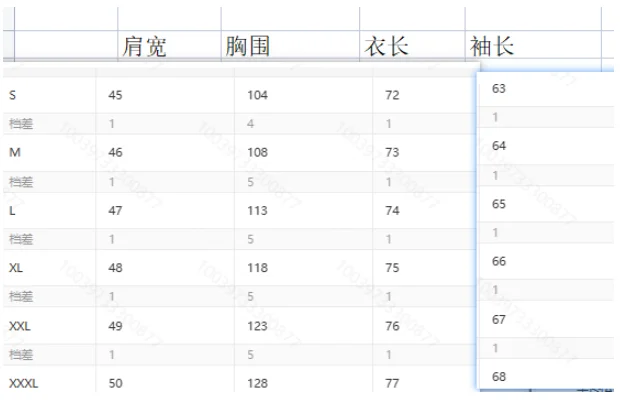Click chest value 123
Screen dimensions: 621x402
pyautogui.click(x=257, y=326)
